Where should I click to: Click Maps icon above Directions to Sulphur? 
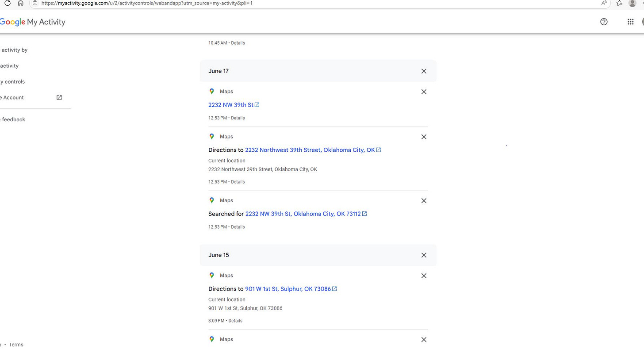[x=212, y=276]
